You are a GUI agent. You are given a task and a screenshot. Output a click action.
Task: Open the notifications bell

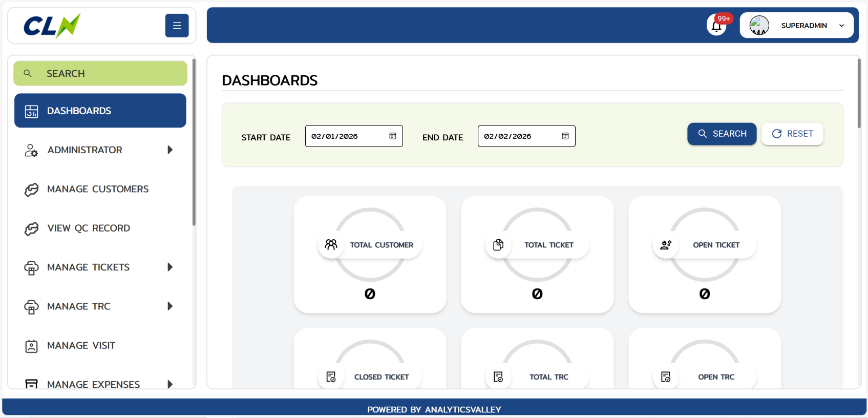pos(716,26)
